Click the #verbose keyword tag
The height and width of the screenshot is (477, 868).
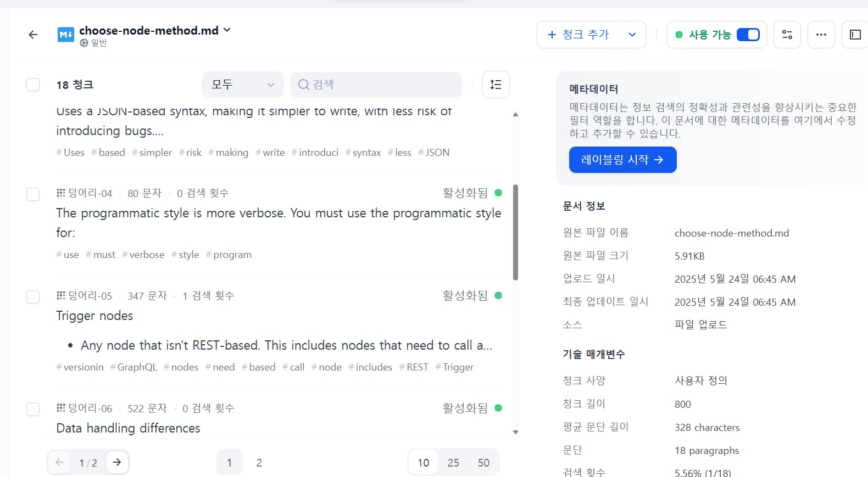tap(143, 255)
